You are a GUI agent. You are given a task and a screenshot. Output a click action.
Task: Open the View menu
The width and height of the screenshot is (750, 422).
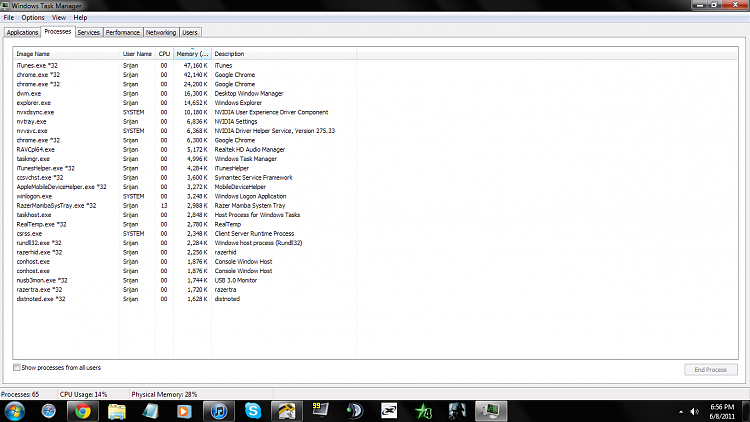click(x=59, y=18)
